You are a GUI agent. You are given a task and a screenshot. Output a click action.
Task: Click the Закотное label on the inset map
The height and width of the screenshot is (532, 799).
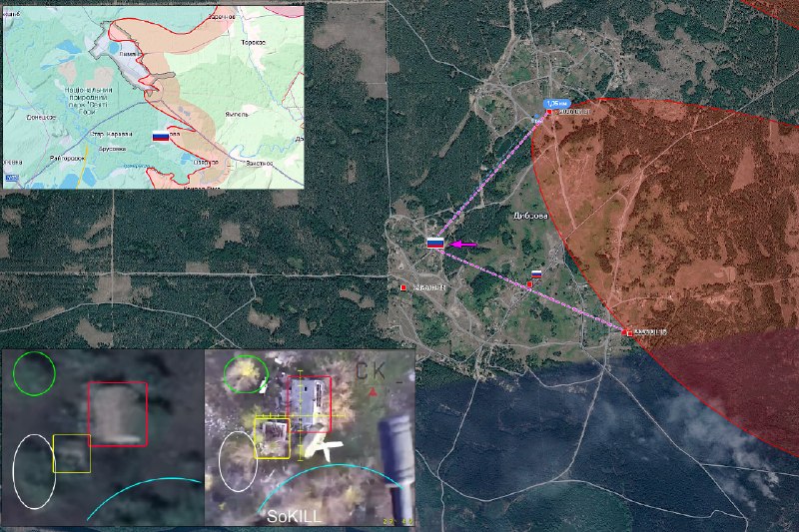tap(259, 163)
